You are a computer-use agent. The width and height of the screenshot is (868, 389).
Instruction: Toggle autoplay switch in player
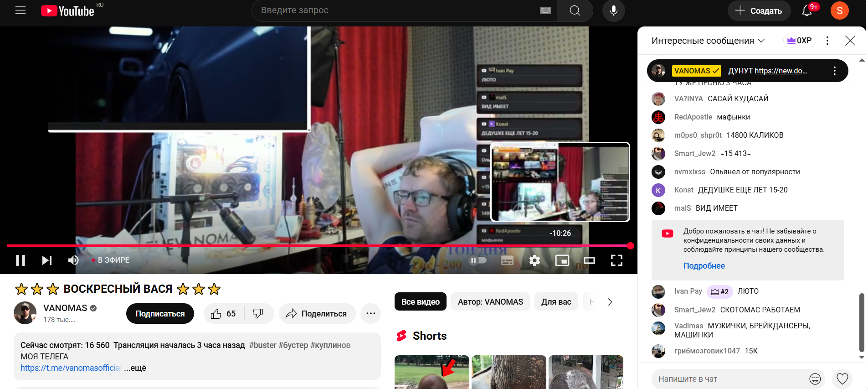point(478,260)
